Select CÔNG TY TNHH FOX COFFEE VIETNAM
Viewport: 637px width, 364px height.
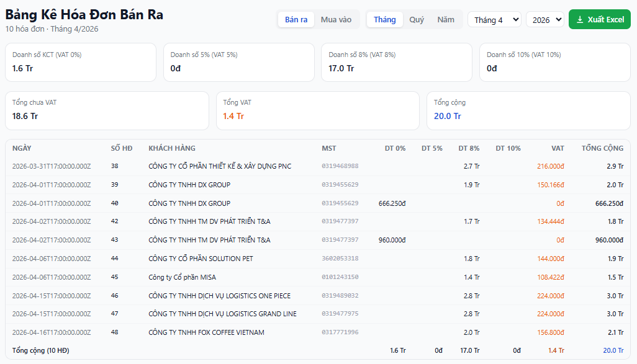[206, 332]
